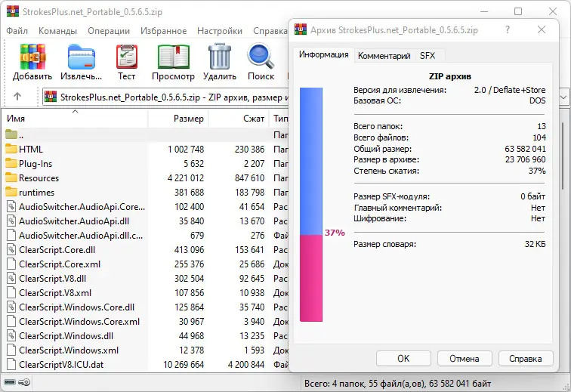Sort by the Имя column header
This screenshot has height=392, width=571.
point(75,119)
